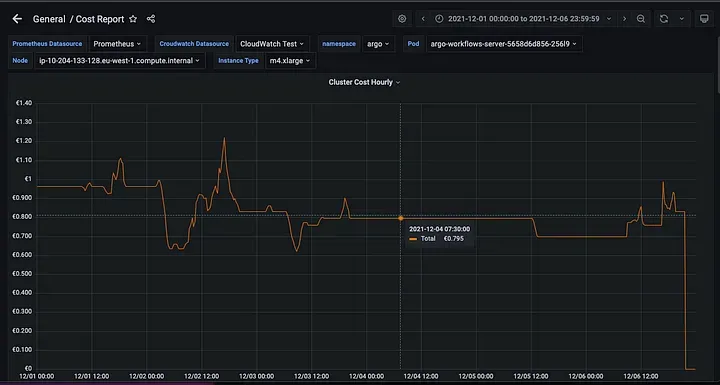Open namespace argo dropdown
The image size is (720, 385).
pos(378,44)
